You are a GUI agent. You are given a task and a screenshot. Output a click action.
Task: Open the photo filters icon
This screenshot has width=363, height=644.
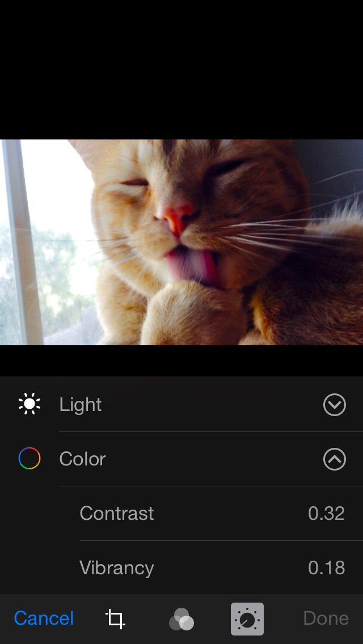tap(181, 619)
